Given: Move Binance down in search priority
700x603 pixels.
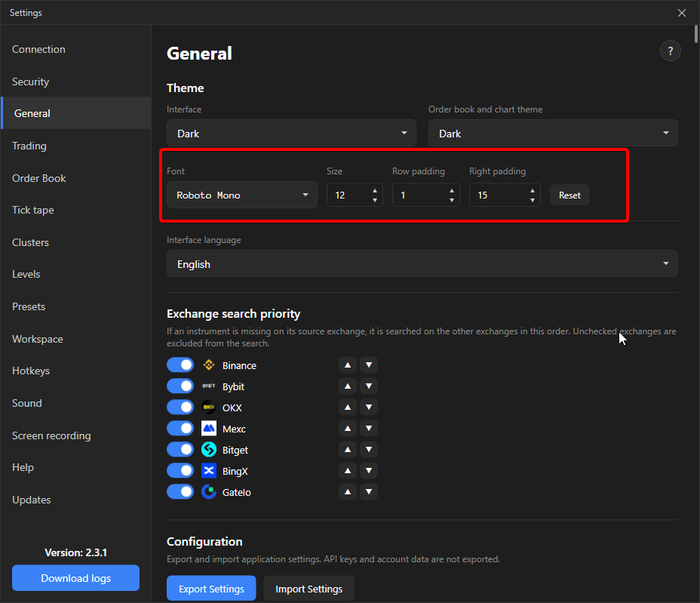Looking at the screenshot, I should [x=369, y=365].
